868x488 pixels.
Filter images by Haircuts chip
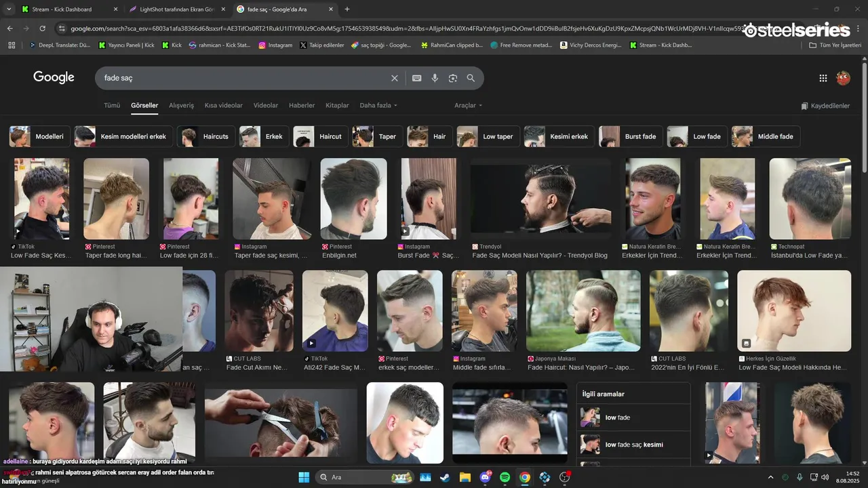point(206,136)
